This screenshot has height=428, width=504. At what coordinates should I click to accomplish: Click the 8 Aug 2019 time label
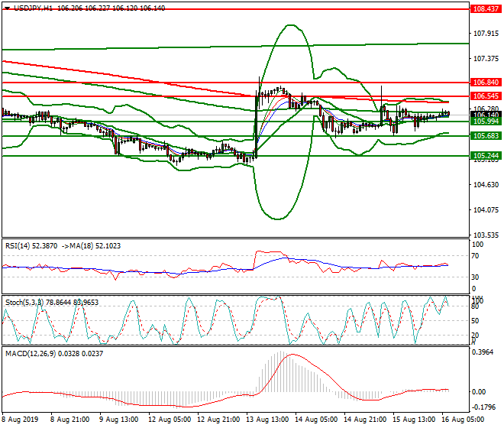pyautogui.click(x=20, y=420)
